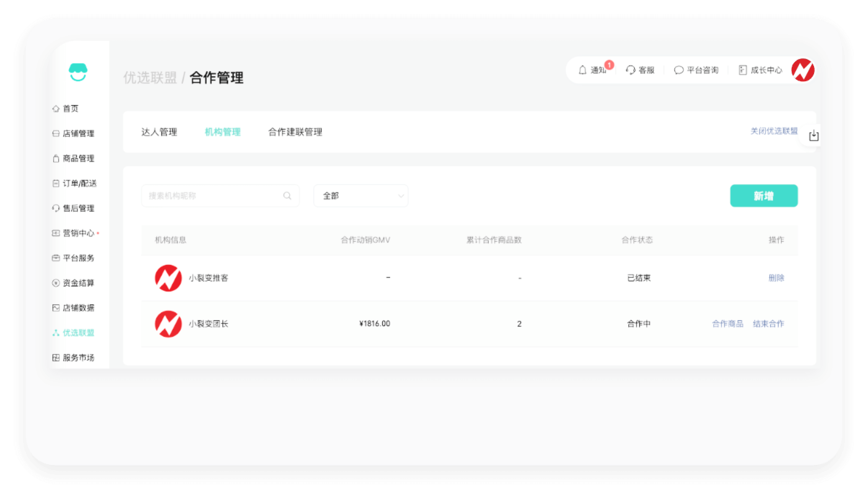Image resolution: width=868 pixels, height=498 pixels.
Task: Open platform consultation chat icon
Action: [x=678, y=70]
